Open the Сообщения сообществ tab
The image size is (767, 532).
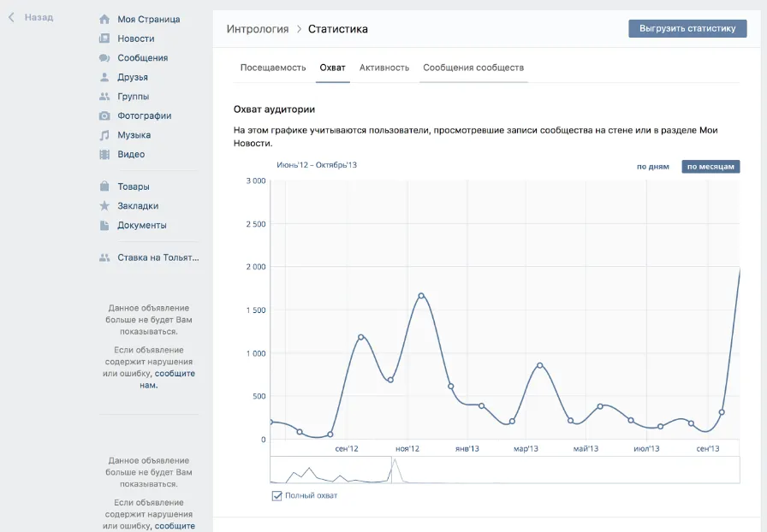click(x=473, y=68)
